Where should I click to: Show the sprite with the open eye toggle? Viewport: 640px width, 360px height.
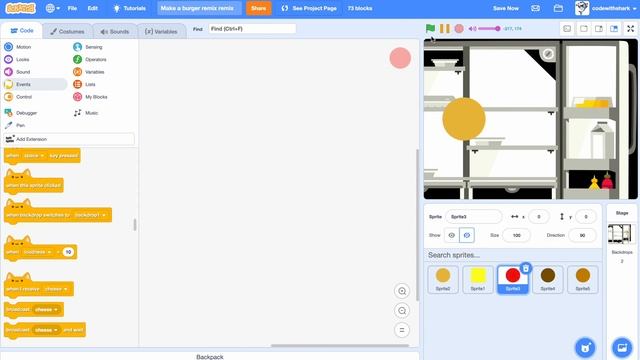[451, 236]
